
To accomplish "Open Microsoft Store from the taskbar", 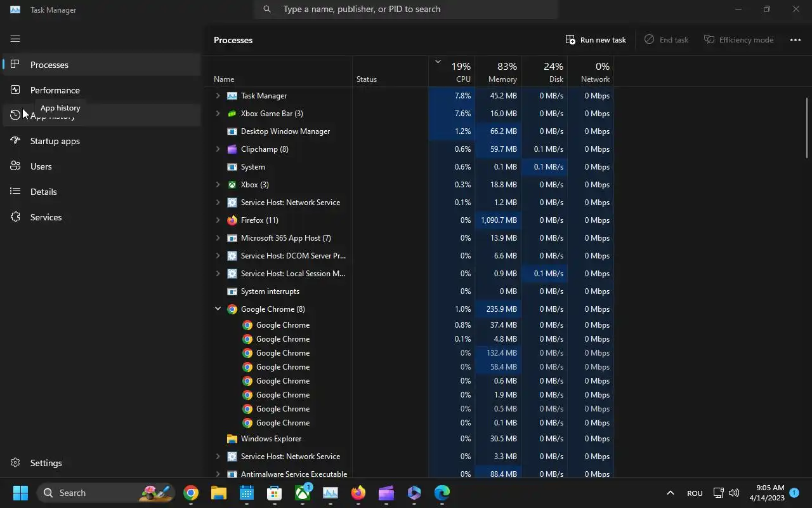I will coord(275,493).
